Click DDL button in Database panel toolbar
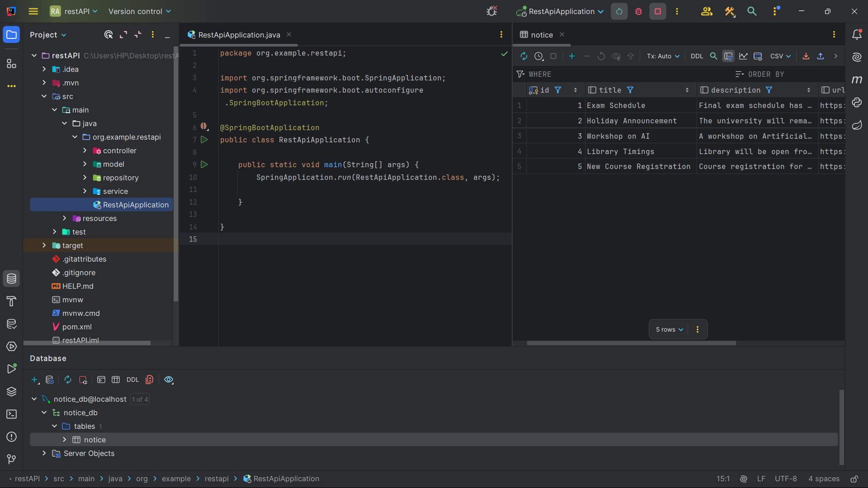This screenshot has width=868, height=488. point(132,380)
